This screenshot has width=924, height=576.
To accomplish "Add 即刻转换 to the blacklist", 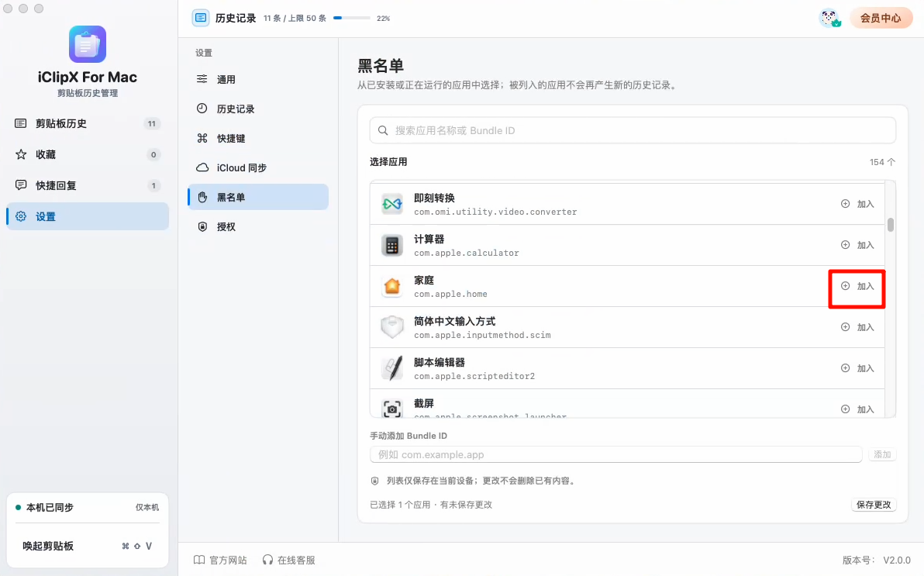I will pos(857,204).
